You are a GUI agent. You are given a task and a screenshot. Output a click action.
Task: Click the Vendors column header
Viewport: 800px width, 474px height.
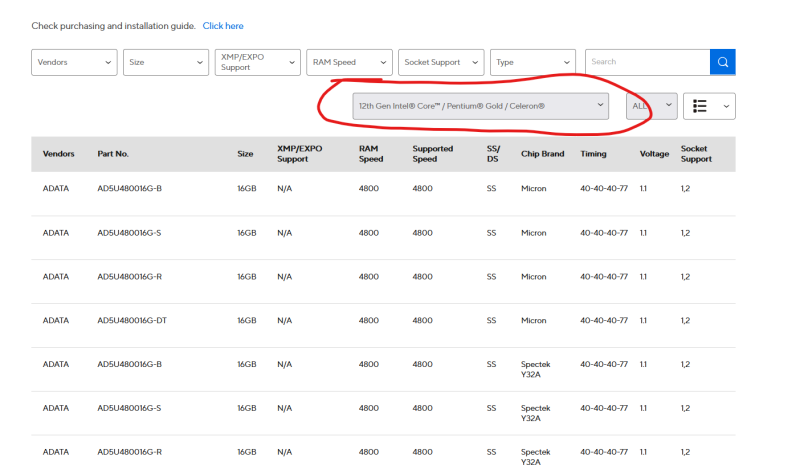click(58, 154)
